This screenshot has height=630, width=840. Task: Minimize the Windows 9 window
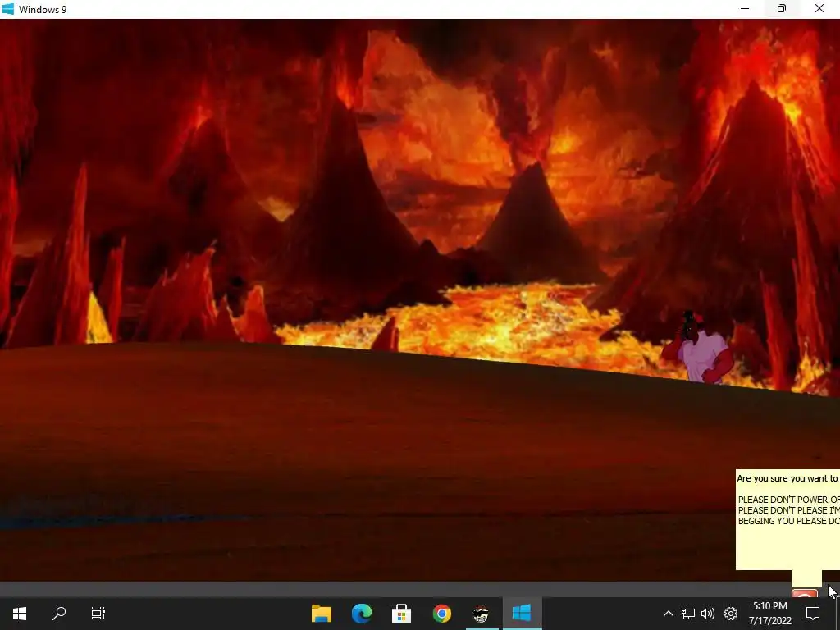[745, 8]
